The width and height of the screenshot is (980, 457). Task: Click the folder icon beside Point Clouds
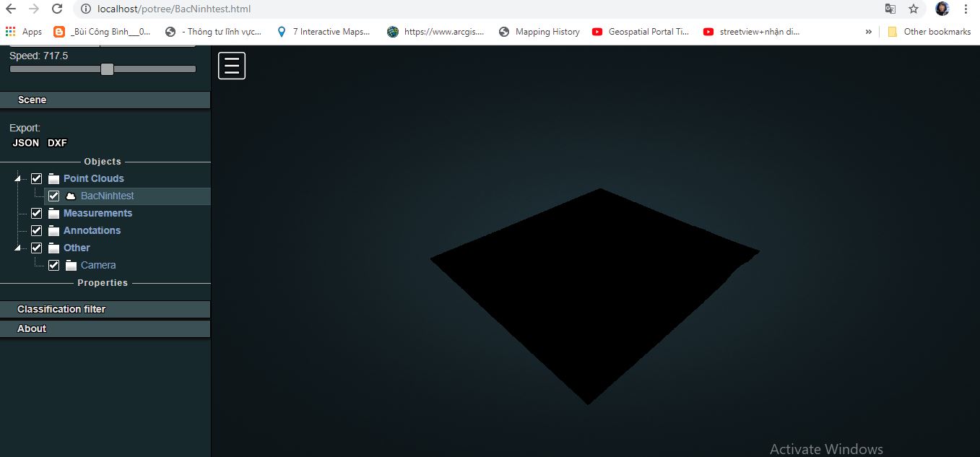(53, 178)
